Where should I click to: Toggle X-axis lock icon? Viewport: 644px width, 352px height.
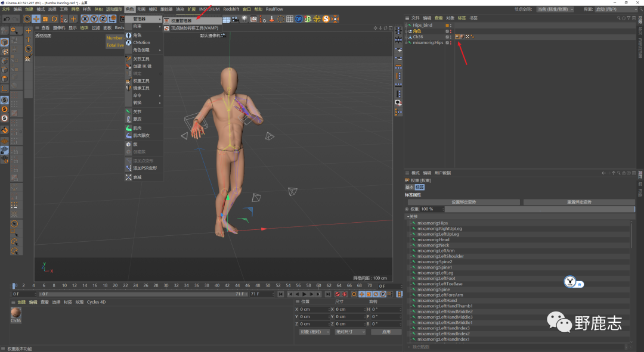85,19
